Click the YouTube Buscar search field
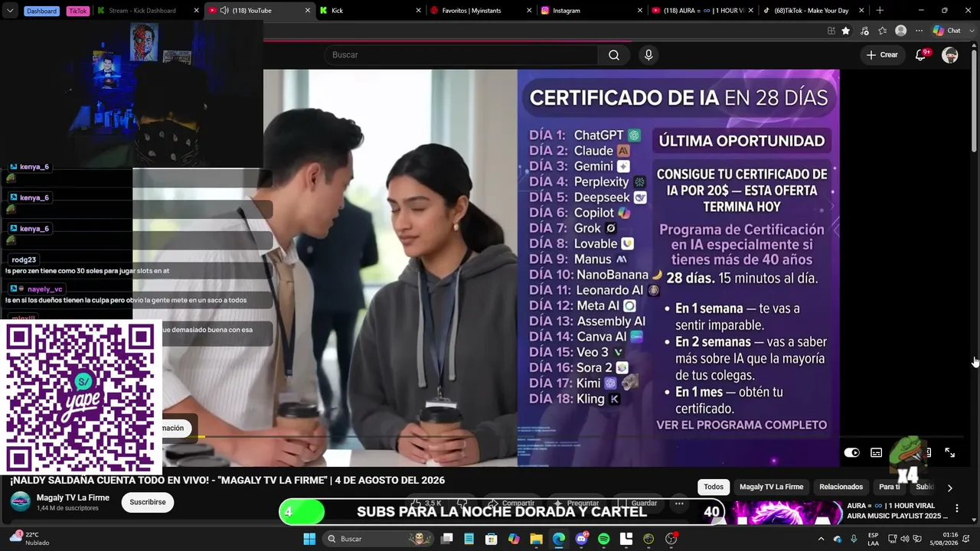The height and width of the screenshot is (551, 980). [x=461, y=55]
